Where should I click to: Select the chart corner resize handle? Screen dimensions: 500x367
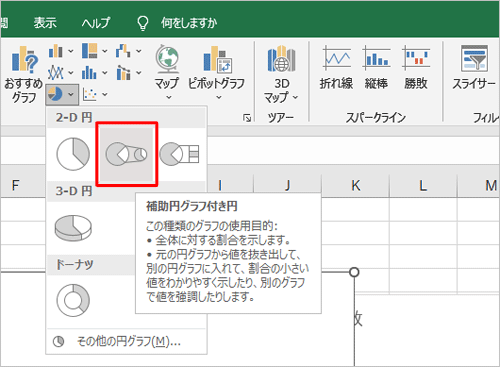[354, 272]
